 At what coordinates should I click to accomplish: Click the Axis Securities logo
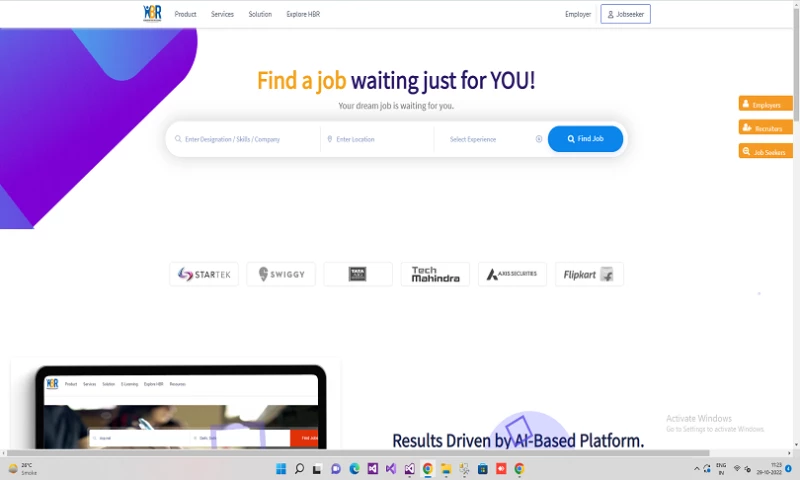(x=512, y=274)
